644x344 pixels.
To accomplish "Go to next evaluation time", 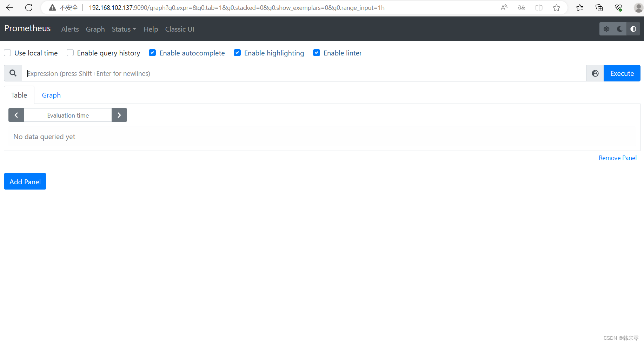I will click(119, 115).
